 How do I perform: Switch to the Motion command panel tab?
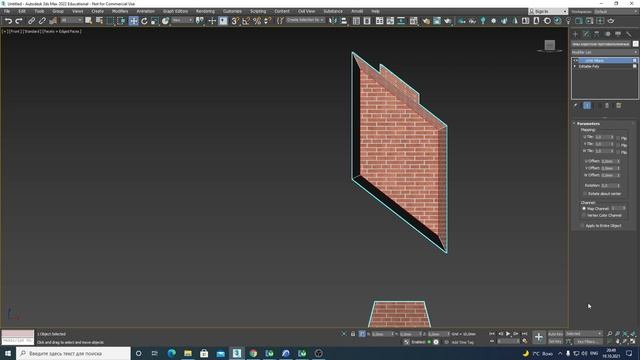[x=607, y=34]
